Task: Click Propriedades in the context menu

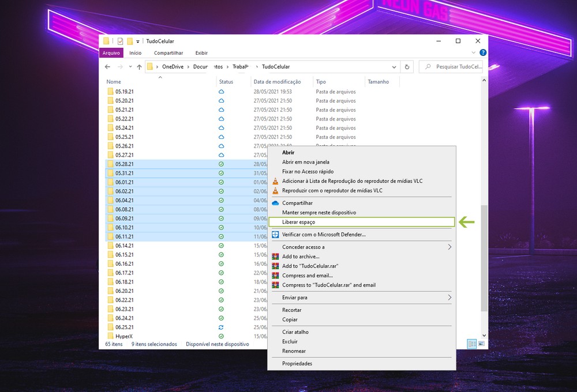Action: point(297,363)
